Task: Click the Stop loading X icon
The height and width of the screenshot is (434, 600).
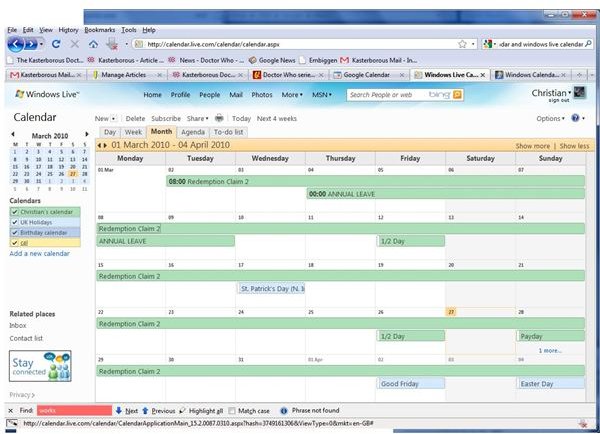Action: coord(75,44)
